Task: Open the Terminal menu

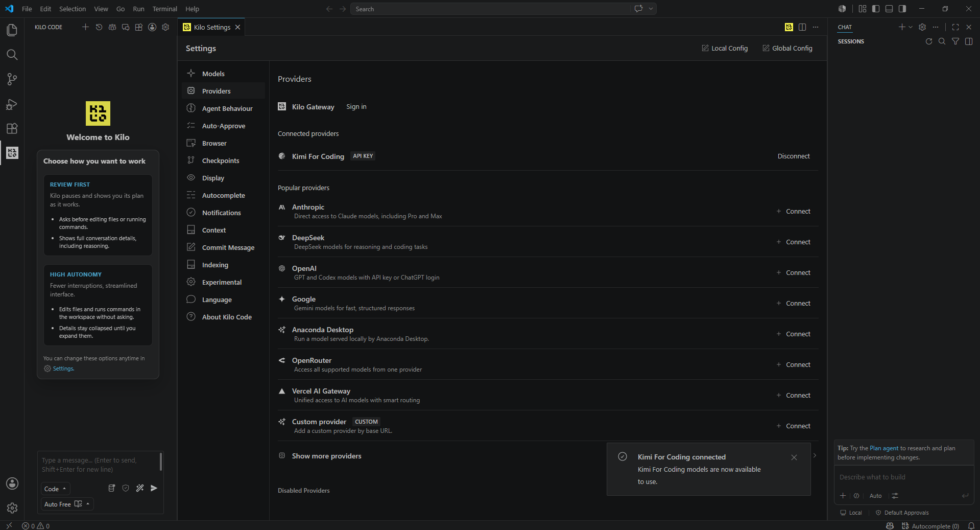Action: [x=164, y=9]
